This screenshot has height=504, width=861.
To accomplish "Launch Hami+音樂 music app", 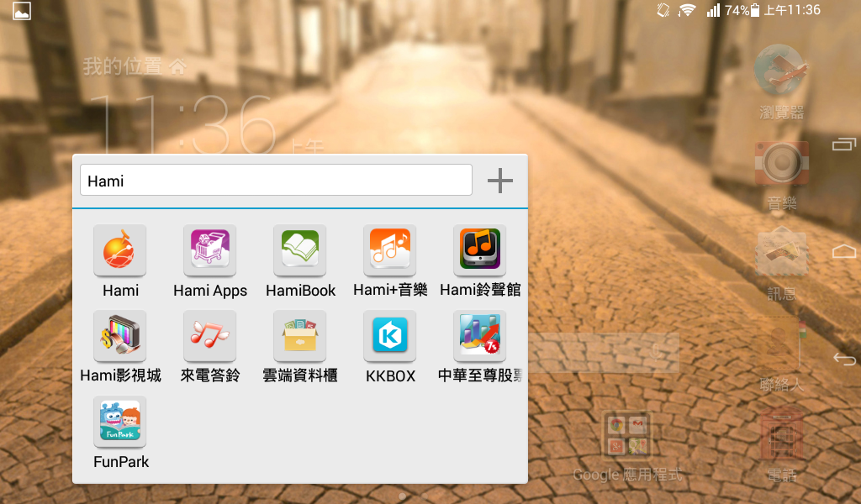I will [390, 250].
